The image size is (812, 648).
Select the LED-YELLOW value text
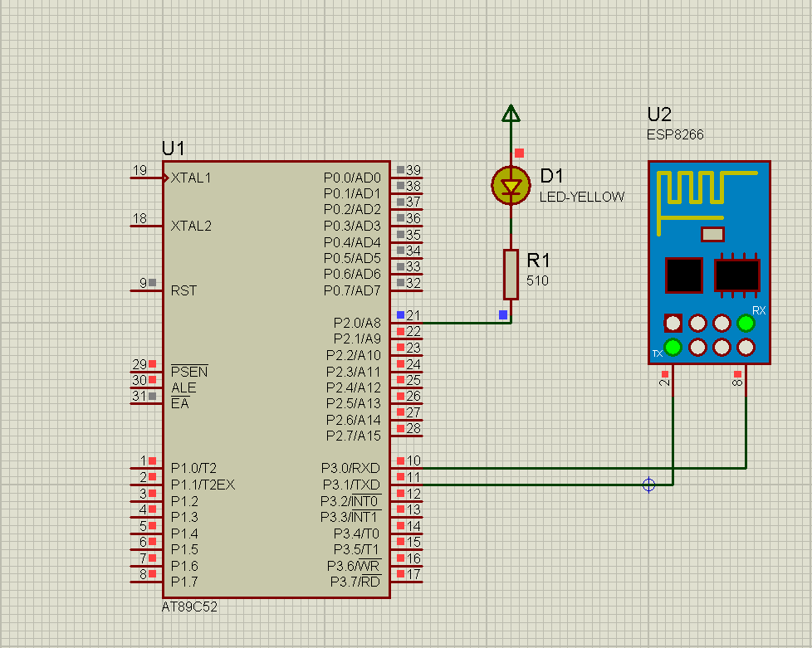coord(582,197)
